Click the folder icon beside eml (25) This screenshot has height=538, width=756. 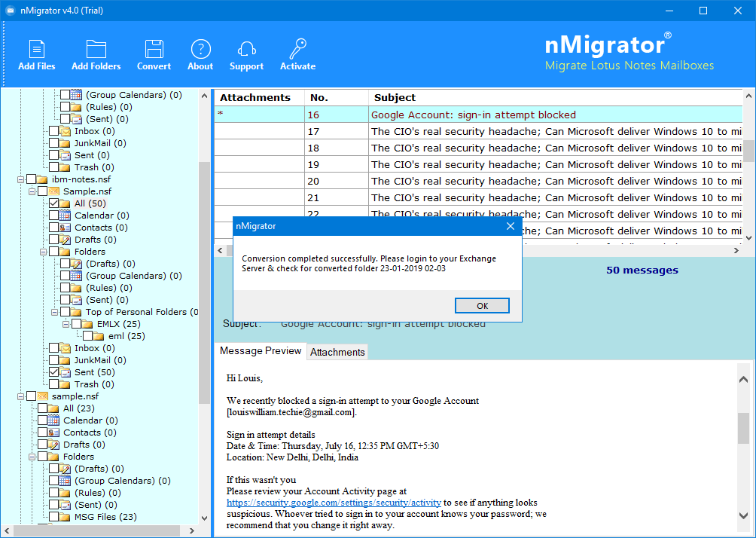(99, 336)
